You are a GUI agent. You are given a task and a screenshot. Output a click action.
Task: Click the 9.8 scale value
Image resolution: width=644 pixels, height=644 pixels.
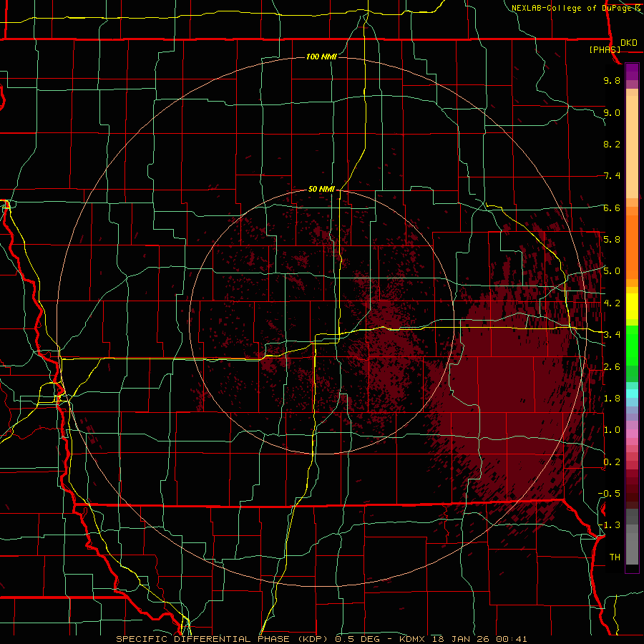click(x=612, y=80)
